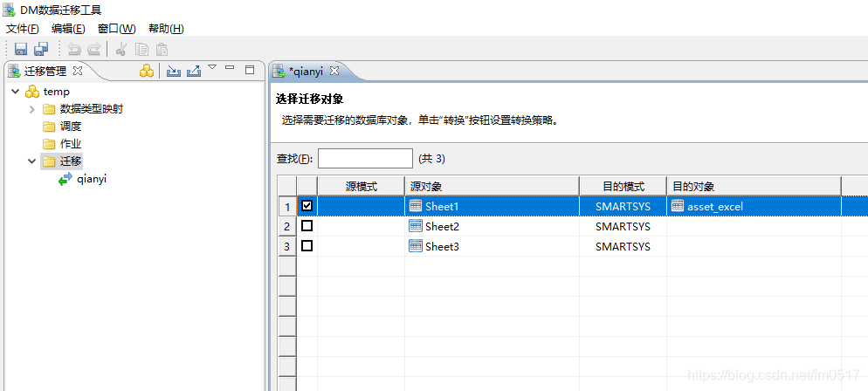Select the 数据类型映射 tree folder
868x391 pixels.
(92, 109)
